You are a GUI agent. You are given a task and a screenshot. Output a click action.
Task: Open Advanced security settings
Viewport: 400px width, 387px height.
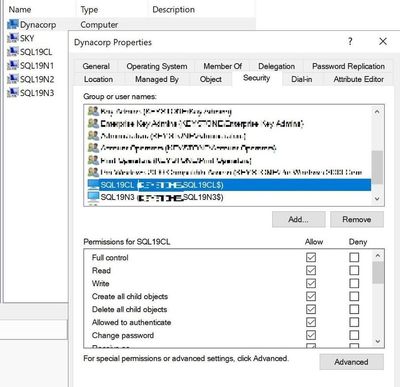pyautogui.click(x=351, y=362)
